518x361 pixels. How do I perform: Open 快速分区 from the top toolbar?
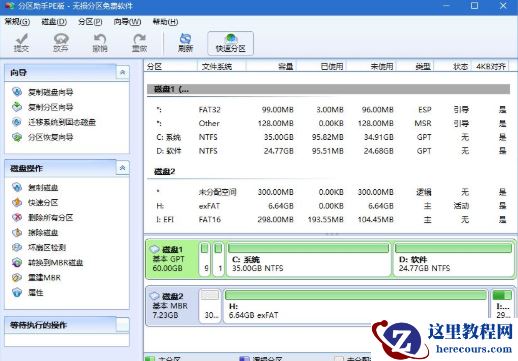[231, 43]
